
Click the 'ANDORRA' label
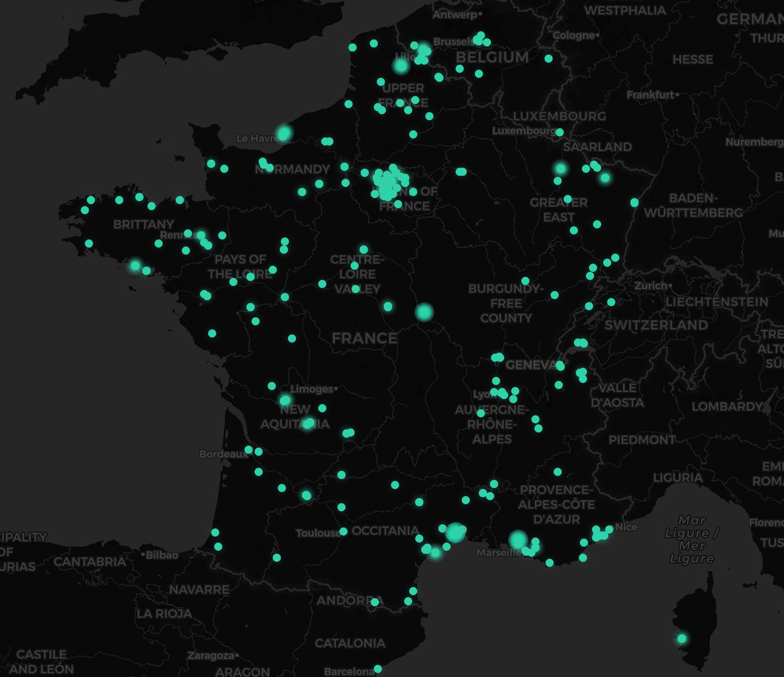point(350,601)
